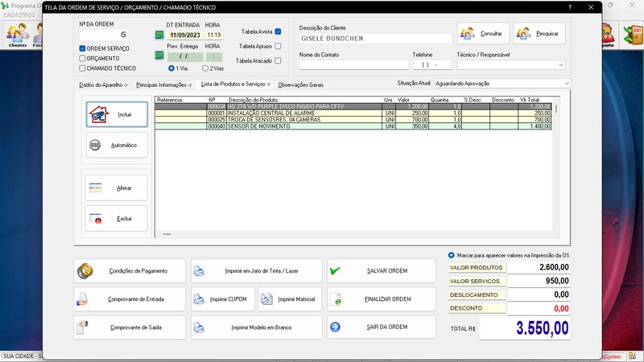644x362 pixels.
Task: Expand the Situação Atual dropdown
Action: point(567,83)
